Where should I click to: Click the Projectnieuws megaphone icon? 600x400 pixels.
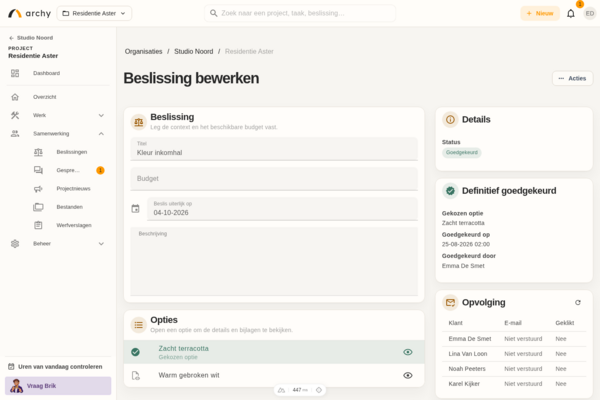point(38,189)
